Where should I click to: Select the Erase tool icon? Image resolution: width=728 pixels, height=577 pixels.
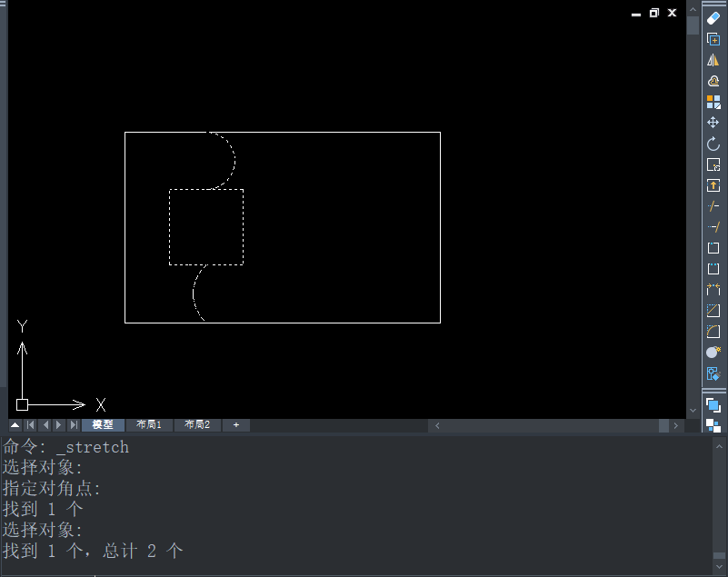(x=713, y=18)
